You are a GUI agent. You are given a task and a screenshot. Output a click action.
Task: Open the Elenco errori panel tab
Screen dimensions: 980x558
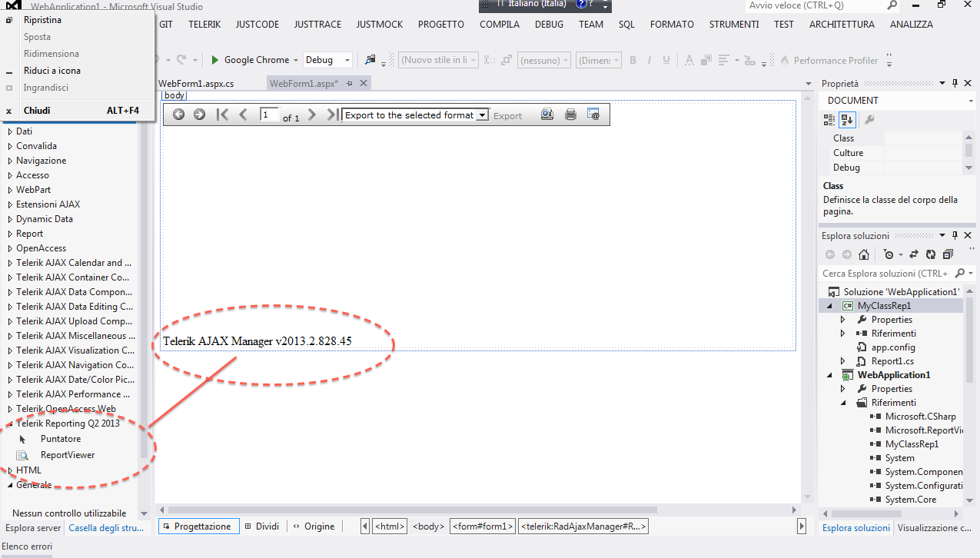(x=27, y=546)
